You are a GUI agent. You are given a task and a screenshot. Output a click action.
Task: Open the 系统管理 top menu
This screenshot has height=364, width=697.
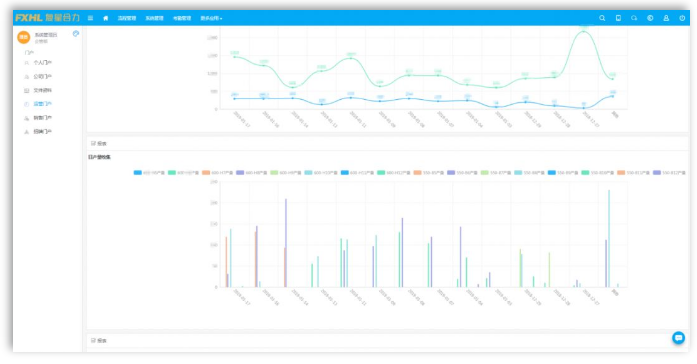pos(154,18)
